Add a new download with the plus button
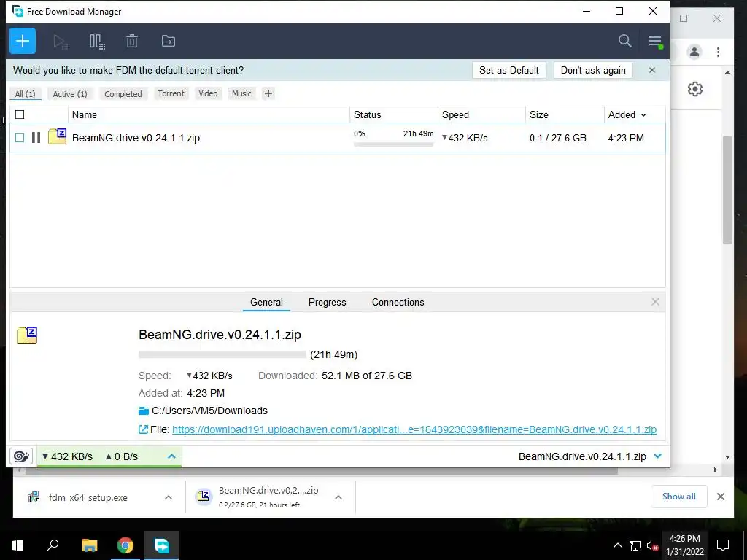 [23, 41]
